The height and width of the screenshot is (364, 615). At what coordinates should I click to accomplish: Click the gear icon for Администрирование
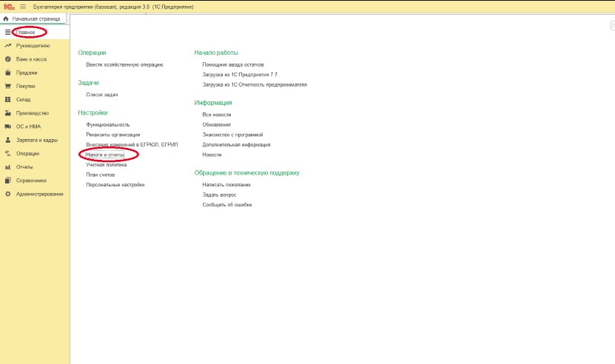[x=7, y=194]
